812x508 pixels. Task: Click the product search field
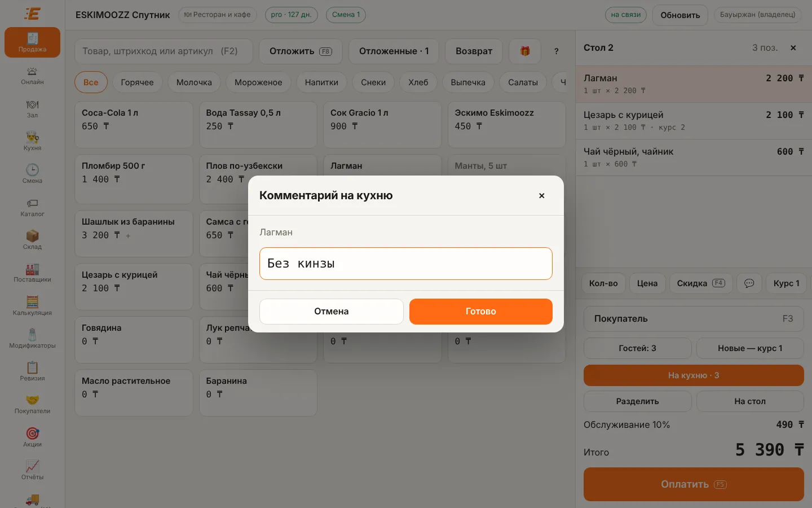pos(164,51)
